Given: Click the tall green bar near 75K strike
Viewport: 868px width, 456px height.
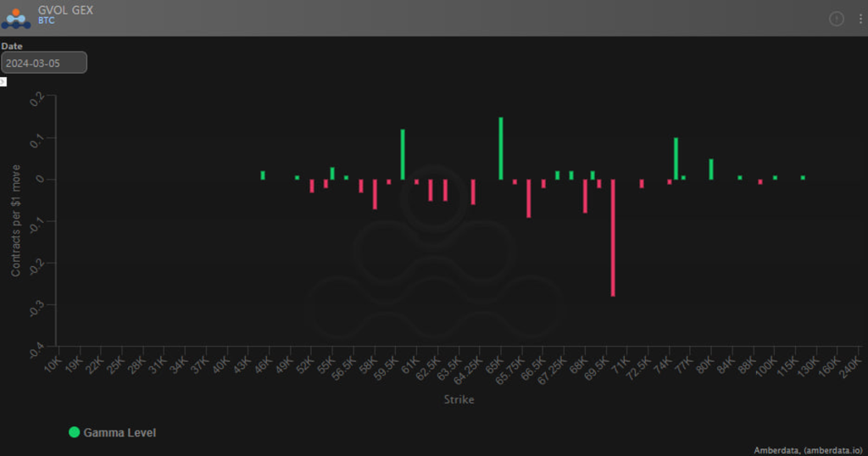Looking at the screenshot, I should [x=676, y=158].
